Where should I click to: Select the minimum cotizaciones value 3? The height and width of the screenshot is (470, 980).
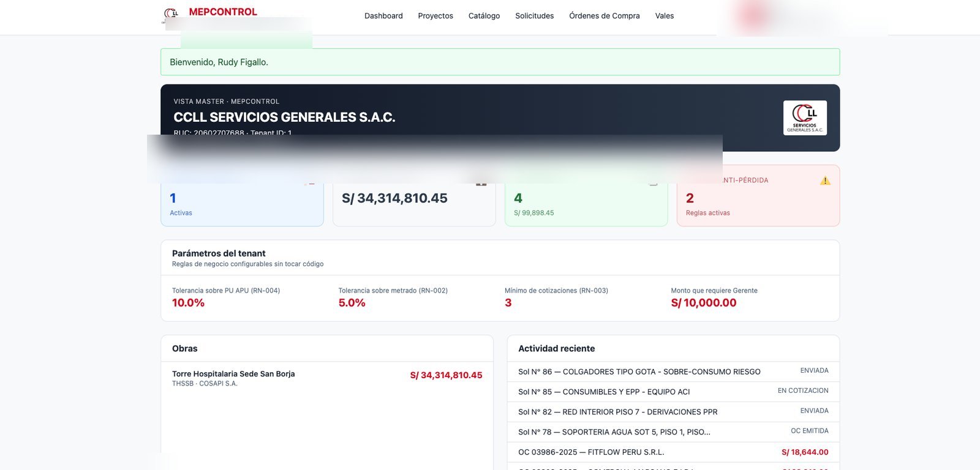[x=508, y=303]
